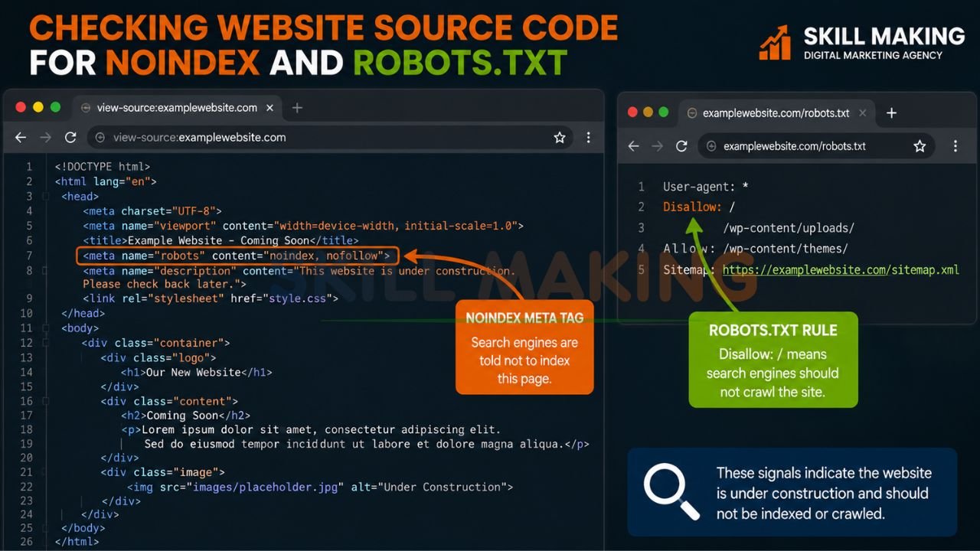980x551 pixels.
Task: Click the meta robots noindex line
Action: (237, 256)
